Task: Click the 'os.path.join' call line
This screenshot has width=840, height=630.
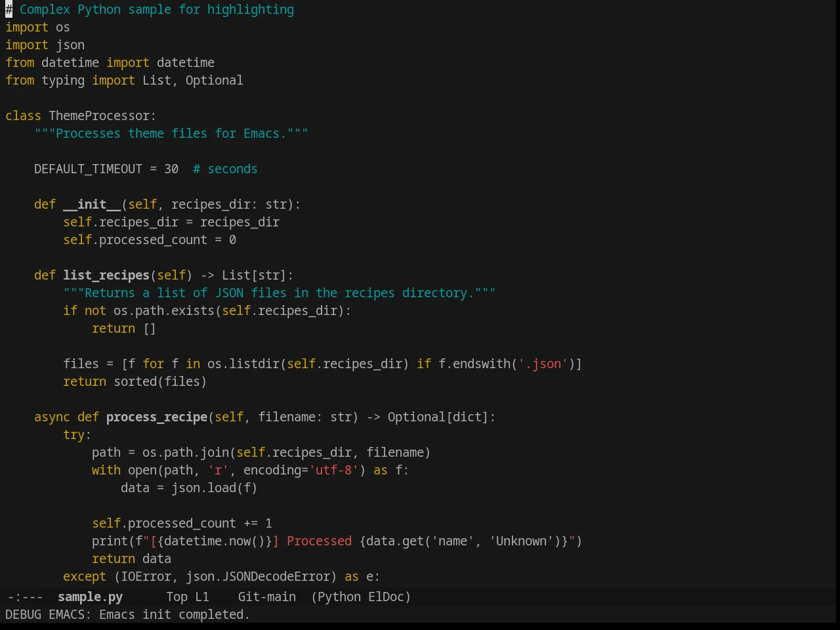Action: click(261, 452)
